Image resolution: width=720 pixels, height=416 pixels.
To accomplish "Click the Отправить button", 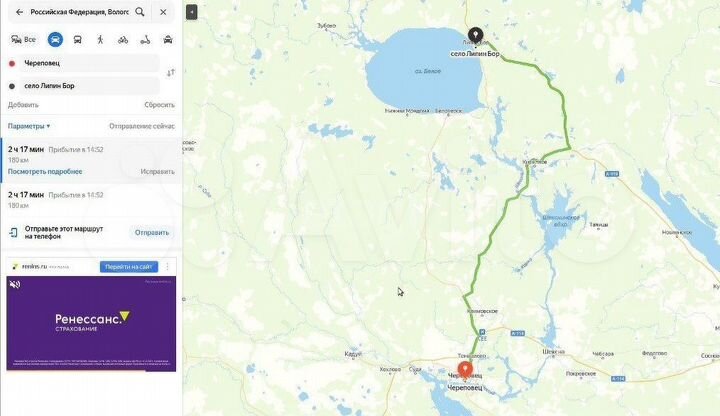I will point(152,233).
